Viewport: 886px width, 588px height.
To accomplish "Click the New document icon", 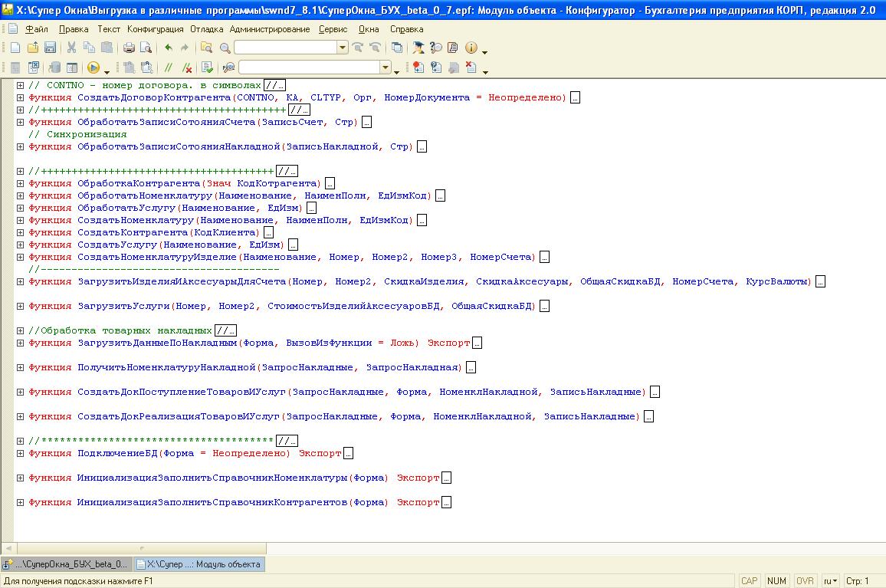I will pos(15,48).
